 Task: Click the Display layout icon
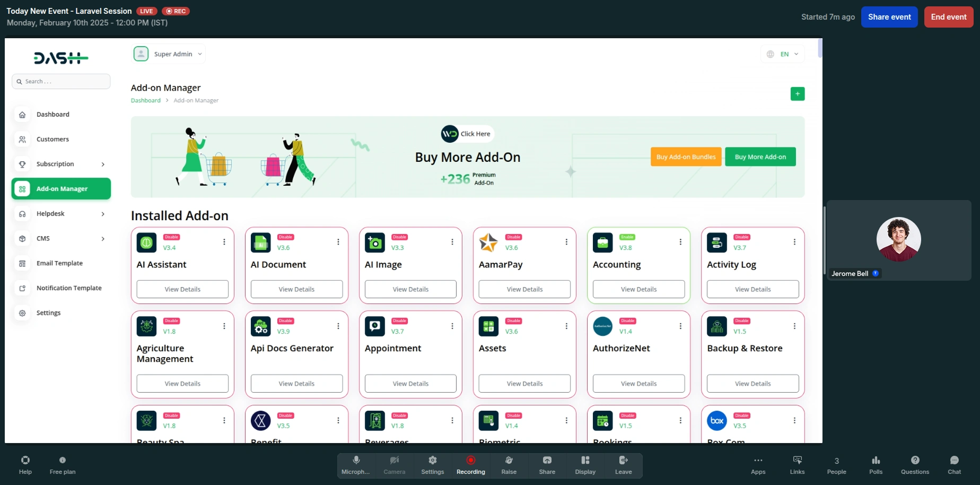[x=585, y=465]
